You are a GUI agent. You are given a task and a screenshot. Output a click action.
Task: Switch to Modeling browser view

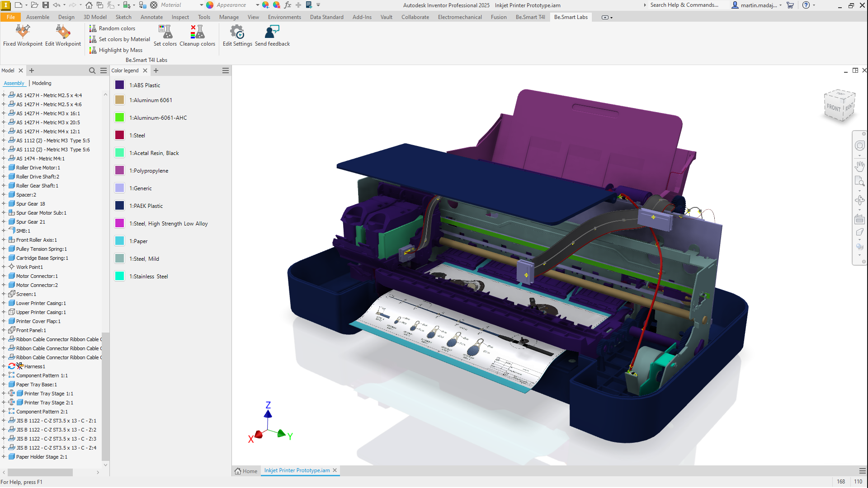(42, 83)
